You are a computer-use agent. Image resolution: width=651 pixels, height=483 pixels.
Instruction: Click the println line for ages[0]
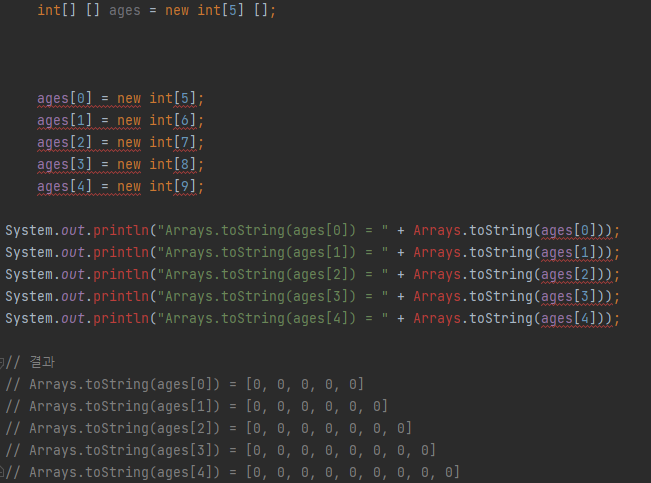click(312, 231)
